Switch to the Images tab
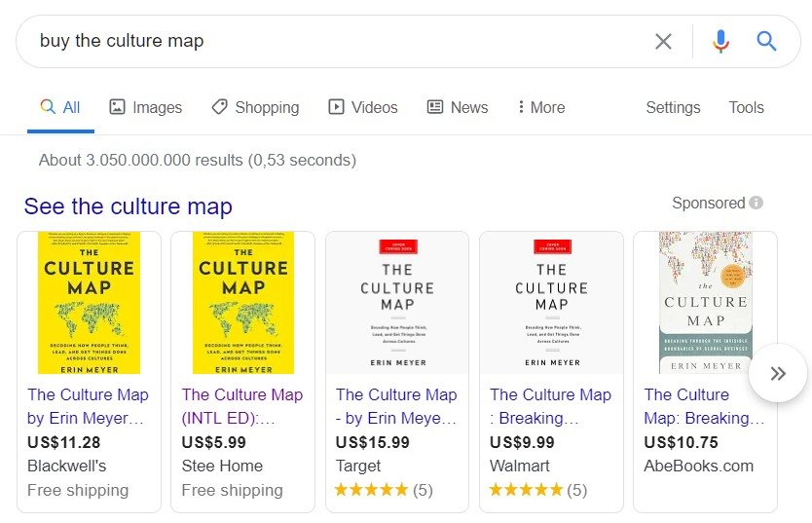 [x=145, y=107]
